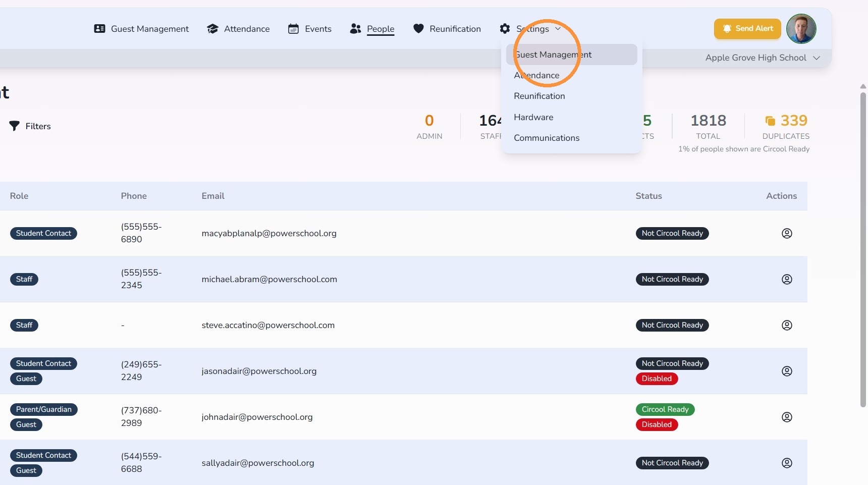868x485 pixels.
Task: Click the green Circool Ready status badge
Action: click(x=665, y=409)
